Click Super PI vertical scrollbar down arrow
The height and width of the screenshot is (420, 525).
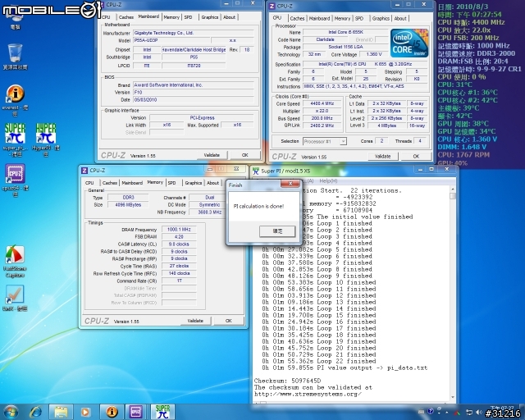point(453,398)
